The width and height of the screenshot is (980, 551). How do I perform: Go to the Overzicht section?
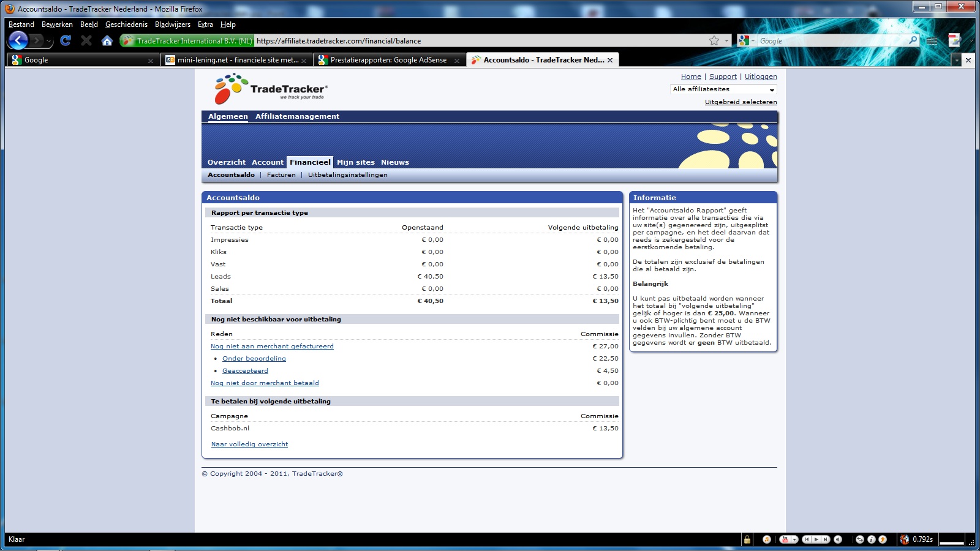coord(227,162)
